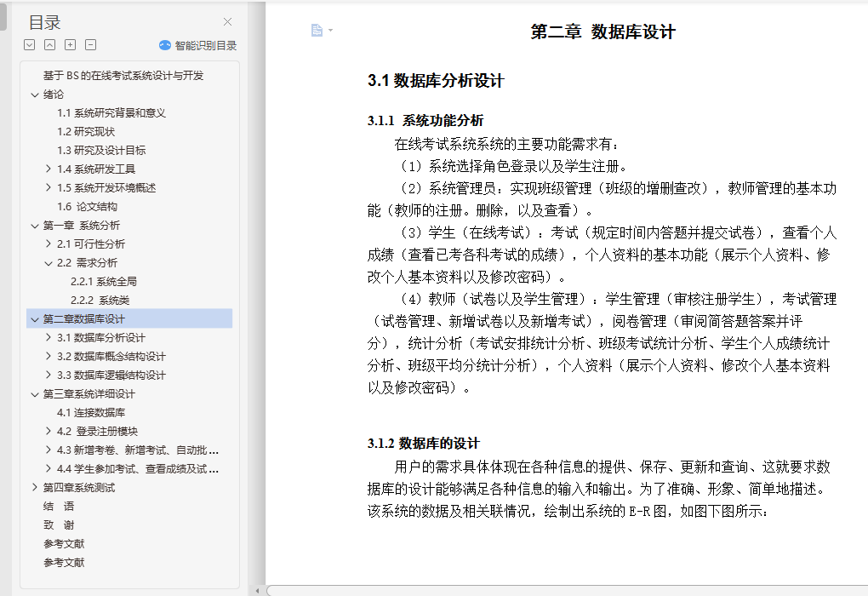Click the collapse-all-levels up-arrow box icon

[50, 45]
